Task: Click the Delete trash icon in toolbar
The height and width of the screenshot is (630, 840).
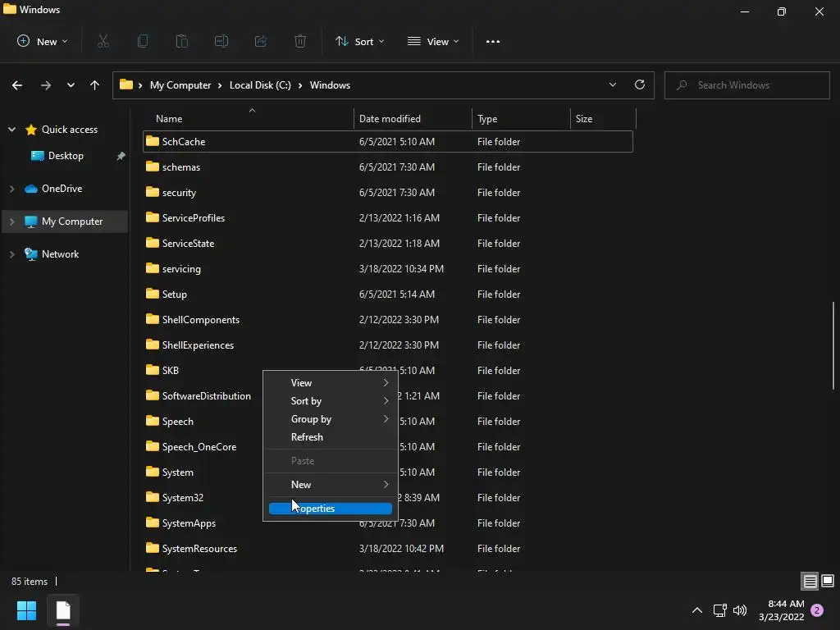Action: tap(300, 41)
